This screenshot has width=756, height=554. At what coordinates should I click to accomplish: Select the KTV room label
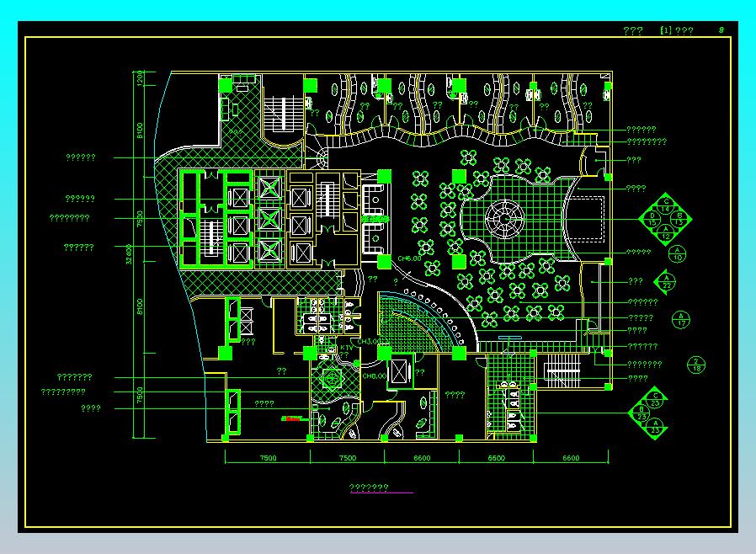tap(347, 348)
